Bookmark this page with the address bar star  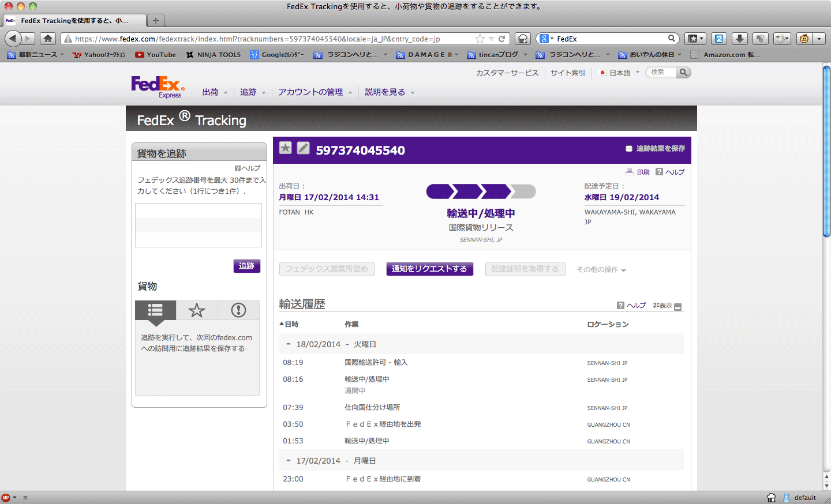click(x=480, y=39)
